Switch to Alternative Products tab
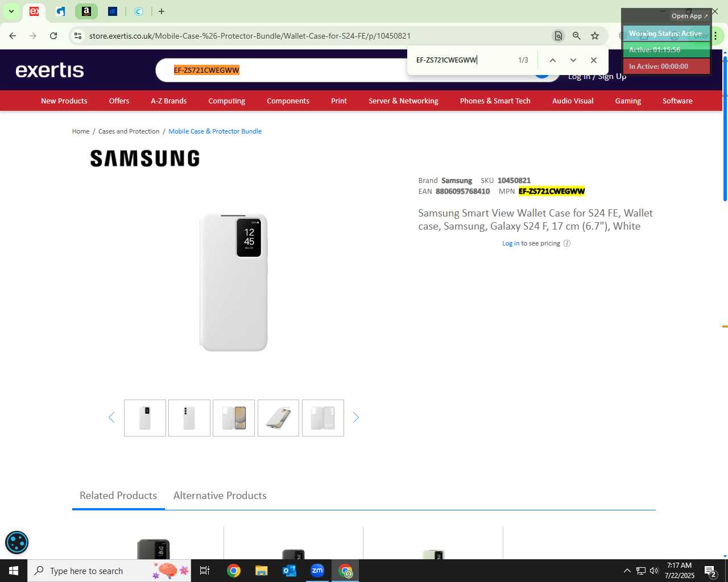Image resolution: width=728 pixels, height=582 pixels. (220, 496)
